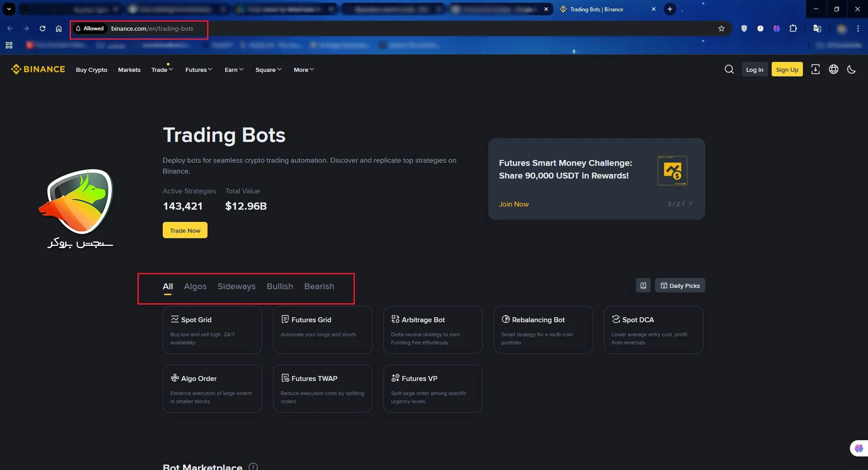Open the language globe icon
Screen dimensions: 868x470
pos(833,69)
